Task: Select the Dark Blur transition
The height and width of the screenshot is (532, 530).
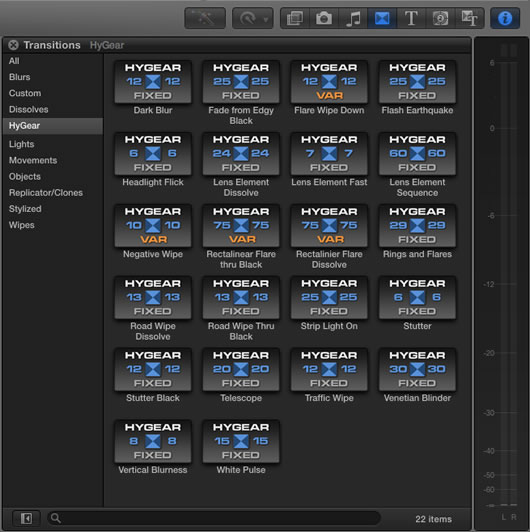Action: tap(153, 82)
